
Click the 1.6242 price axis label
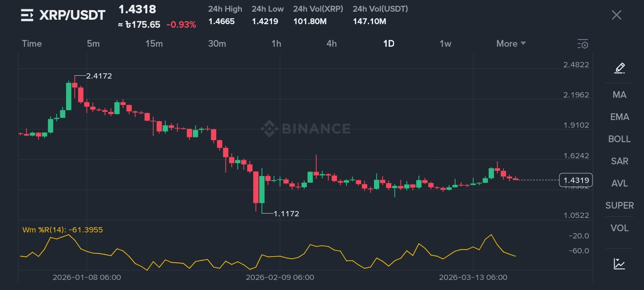pyautogui.click(x=576, y=155)
